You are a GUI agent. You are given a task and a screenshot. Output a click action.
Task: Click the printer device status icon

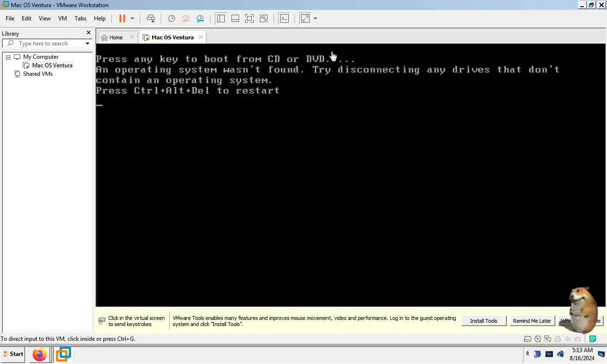(x=558, y=339)
